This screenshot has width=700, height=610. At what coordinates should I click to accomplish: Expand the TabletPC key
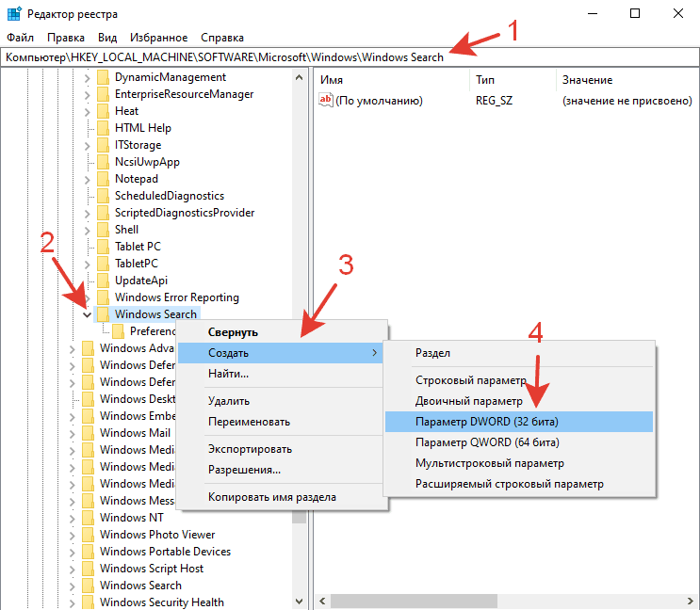pos(87,264)
